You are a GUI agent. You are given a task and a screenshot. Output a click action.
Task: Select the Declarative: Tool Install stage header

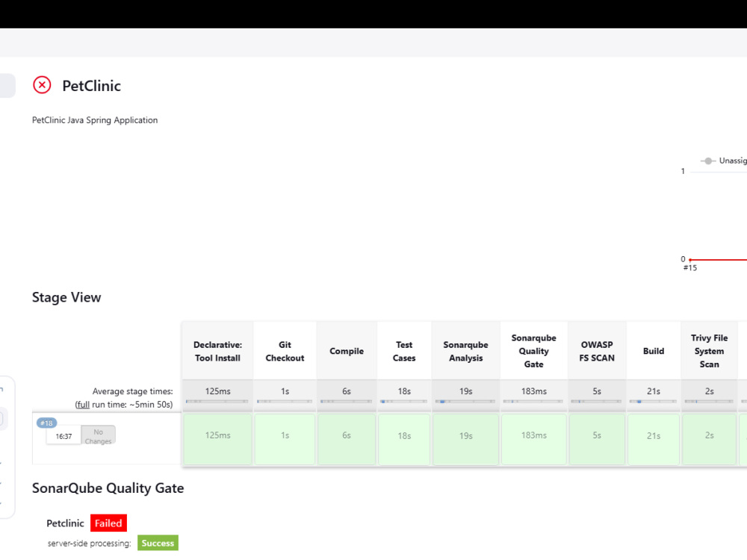[x=217, y=351]
